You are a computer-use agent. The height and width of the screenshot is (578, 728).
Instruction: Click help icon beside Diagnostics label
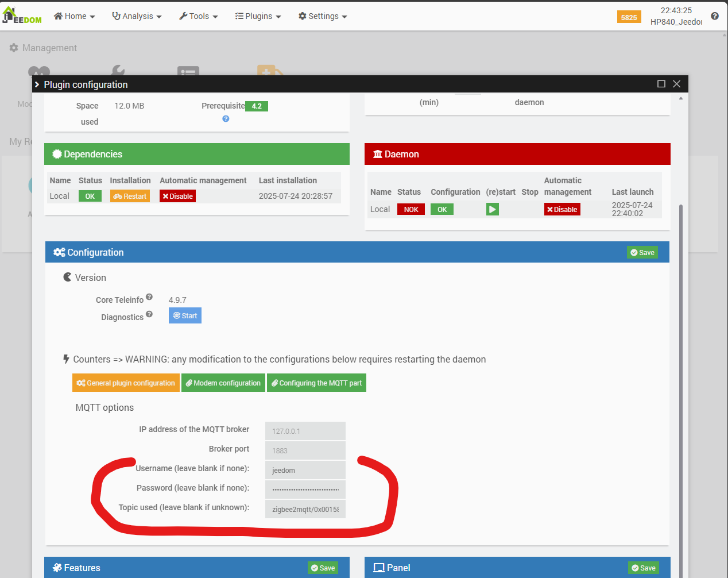tap(149, 314)
